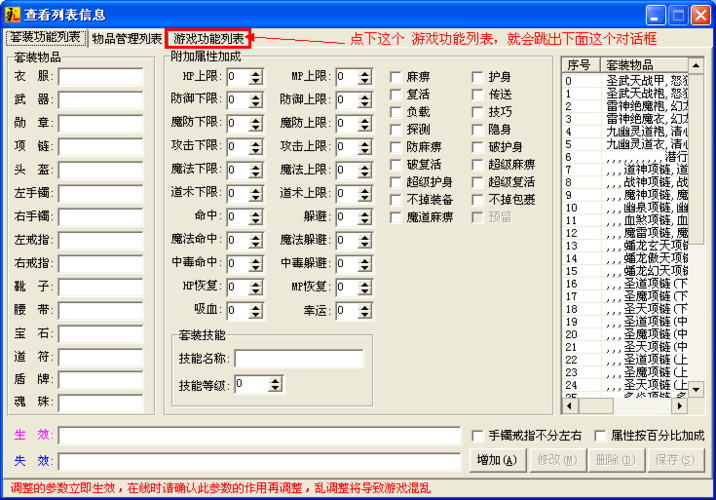The height and width of the screenshot is (500, 716).
Task: Click the 生效 text field
Action: click(x=259, y=436)
